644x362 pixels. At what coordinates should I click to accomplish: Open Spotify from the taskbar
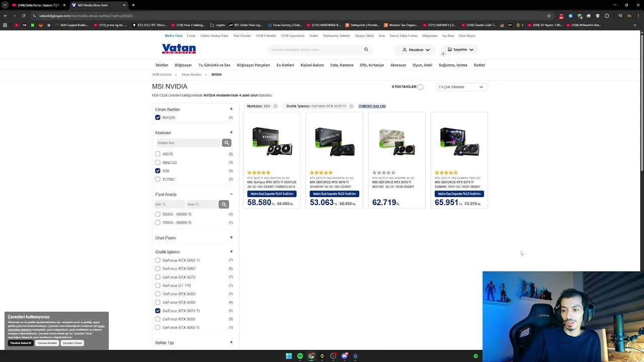(x=300, y=356)
